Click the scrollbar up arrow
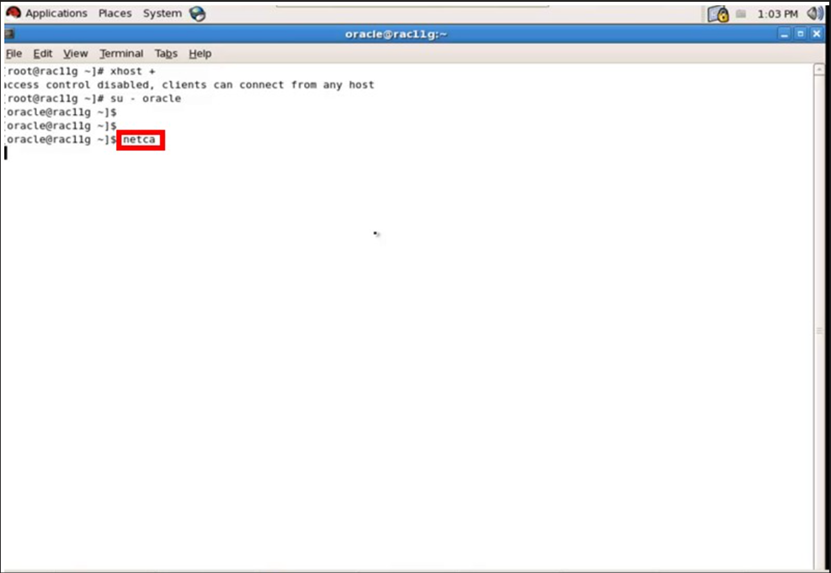Viewport: 831px width, 573px height. tap(819, 69)
